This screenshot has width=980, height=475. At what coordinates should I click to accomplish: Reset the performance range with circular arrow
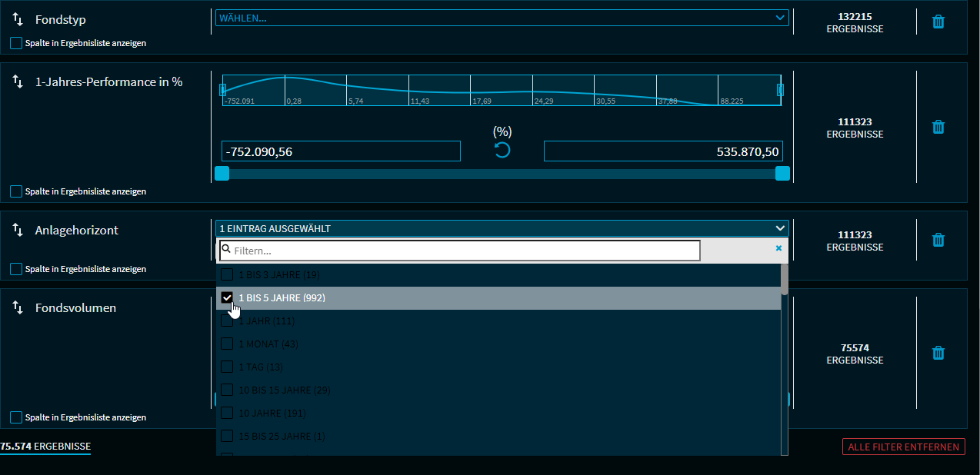(x=502, y=150)
